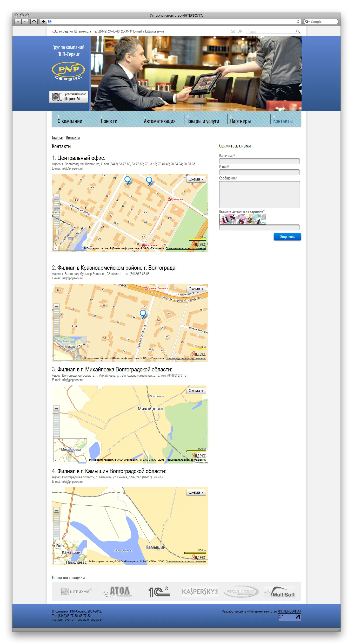Screen dimensions: 353x644
Task: Click the browser address bar
Action: 174,22
